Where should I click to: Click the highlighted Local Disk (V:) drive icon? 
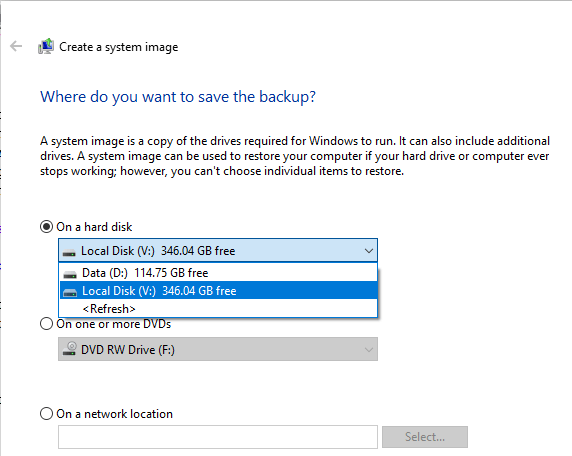[70, 292]
